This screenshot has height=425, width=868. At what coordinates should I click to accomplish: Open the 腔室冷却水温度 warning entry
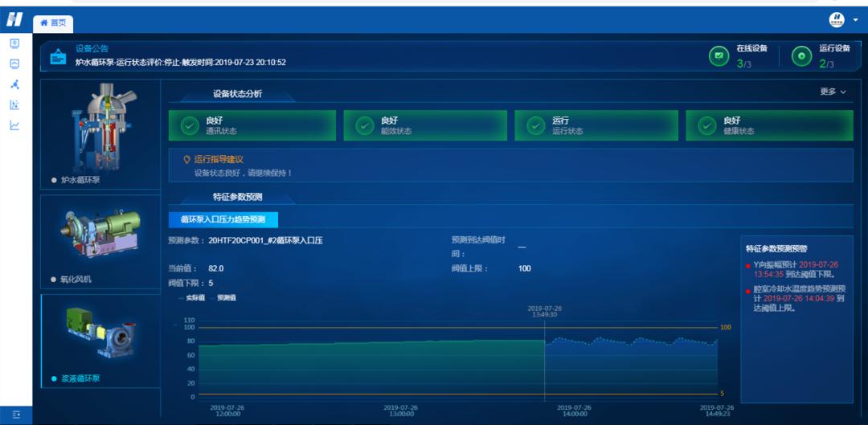coord(794,299)
